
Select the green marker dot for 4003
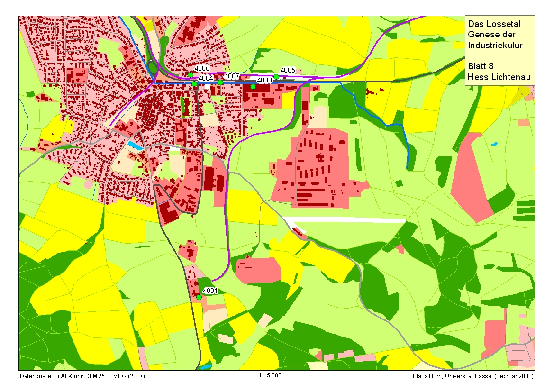[x=253, y=87]
